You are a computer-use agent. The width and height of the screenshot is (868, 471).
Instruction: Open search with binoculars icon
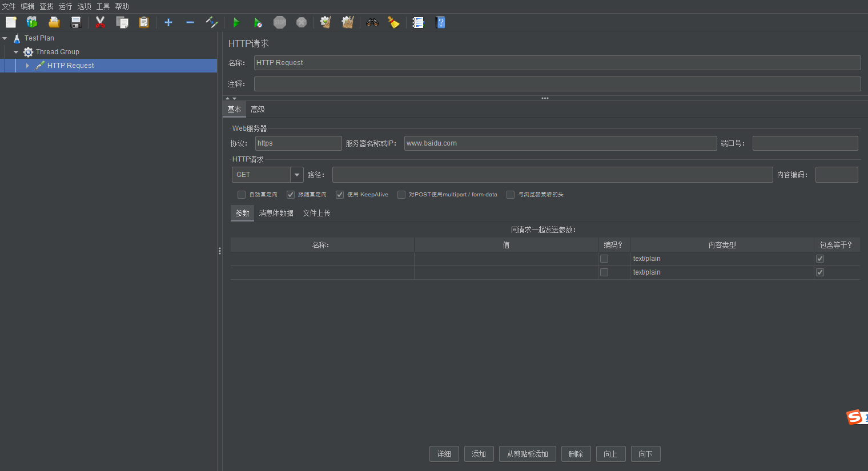[372, 22]
